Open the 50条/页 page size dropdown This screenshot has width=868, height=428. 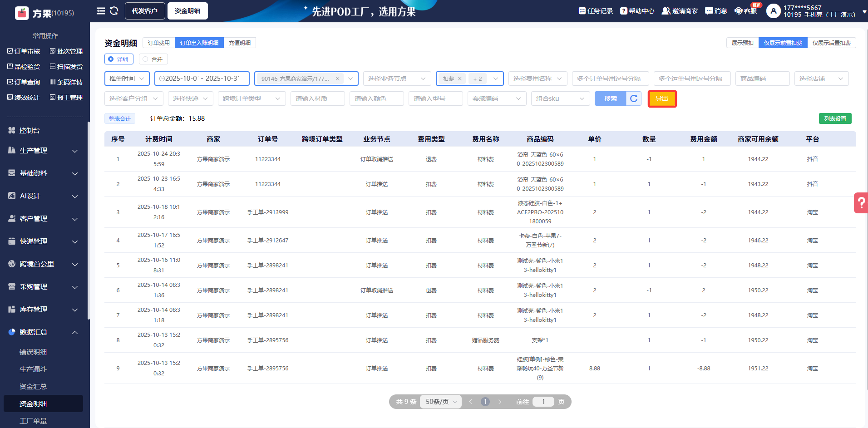(441, 402)
